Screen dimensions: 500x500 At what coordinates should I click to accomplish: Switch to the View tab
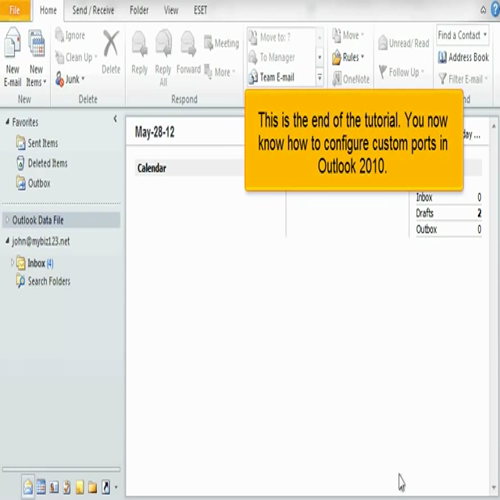pyautogui.click(x=171, y=10)
